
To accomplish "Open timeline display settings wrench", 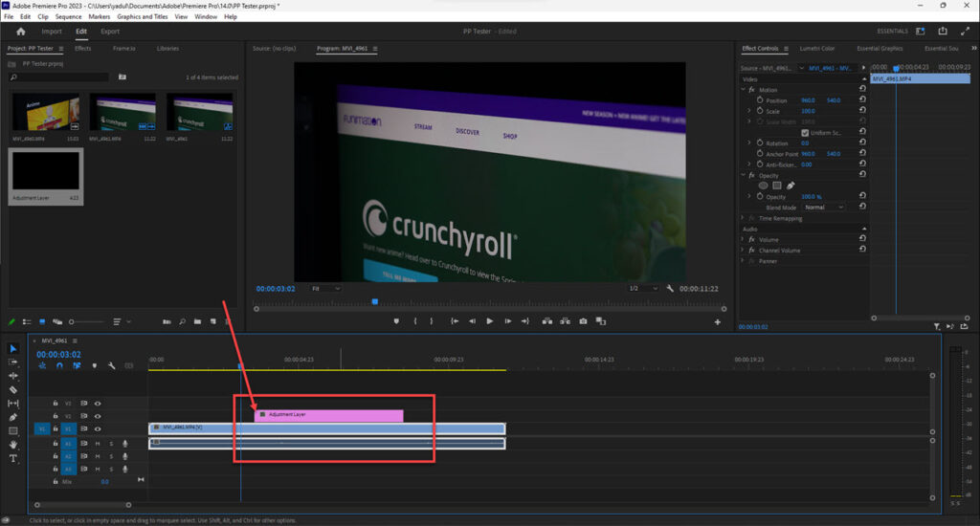I will tap(111, 366).
